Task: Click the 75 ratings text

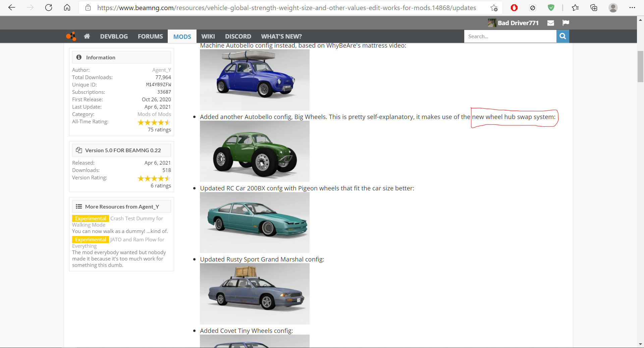Action: [x=159, y=129]
